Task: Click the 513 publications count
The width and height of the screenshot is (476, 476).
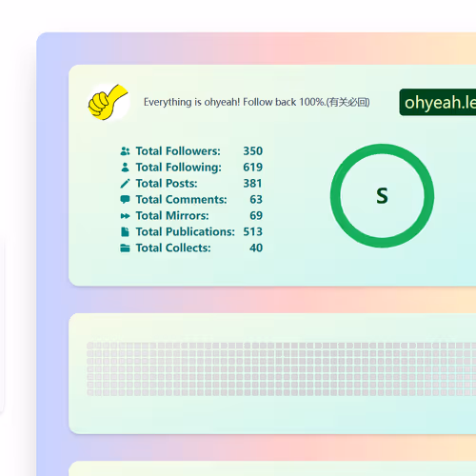Action: pyautogui.click(x=253, y=232)
